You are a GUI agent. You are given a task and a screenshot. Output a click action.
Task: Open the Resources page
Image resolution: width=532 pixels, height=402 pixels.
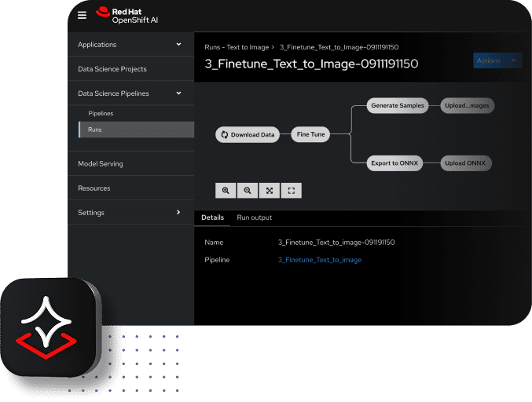[x=130, y=188]
